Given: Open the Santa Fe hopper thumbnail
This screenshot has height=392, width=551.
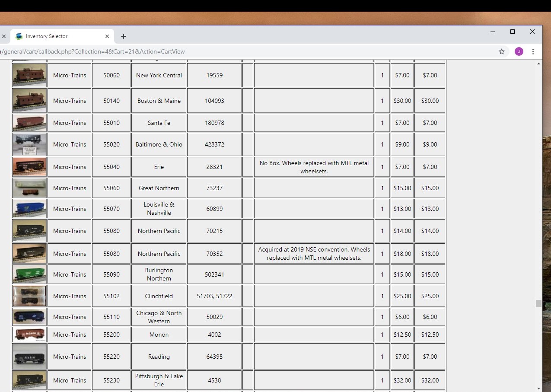Looking at the screenshot, I should 29,123.
